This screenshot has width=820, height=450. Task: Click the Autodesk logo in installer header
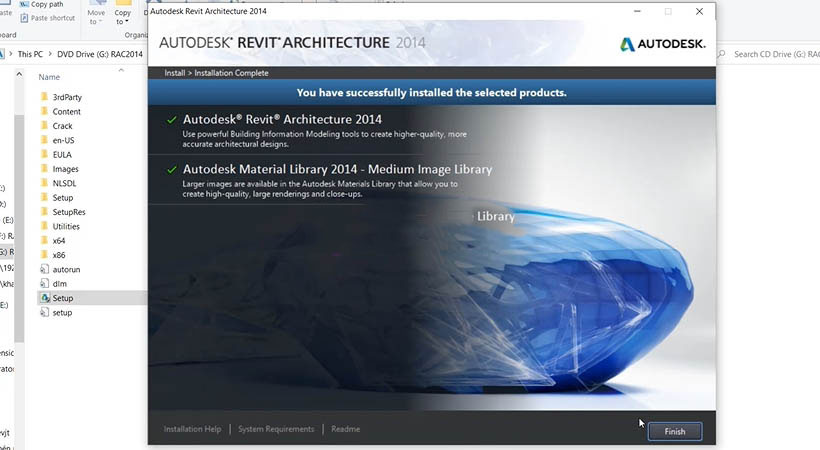pyautogui.click(x=662, y=44)
